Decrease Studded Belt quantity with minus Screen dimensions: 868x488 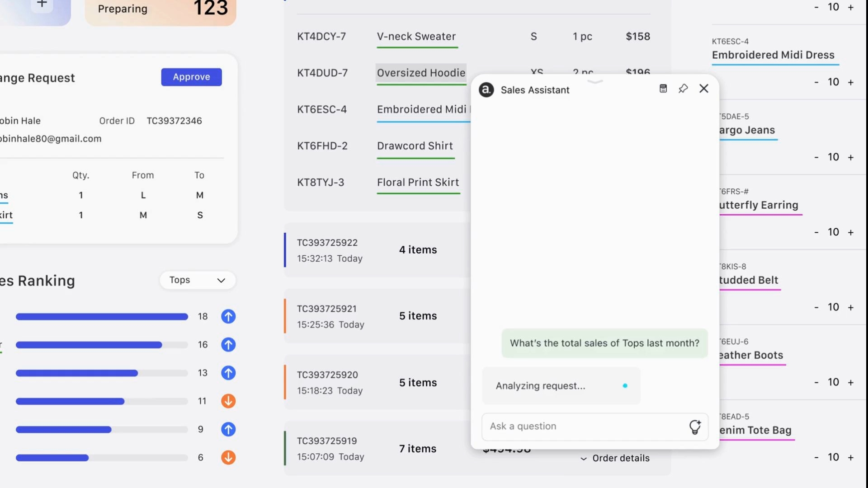pos(816,307)
